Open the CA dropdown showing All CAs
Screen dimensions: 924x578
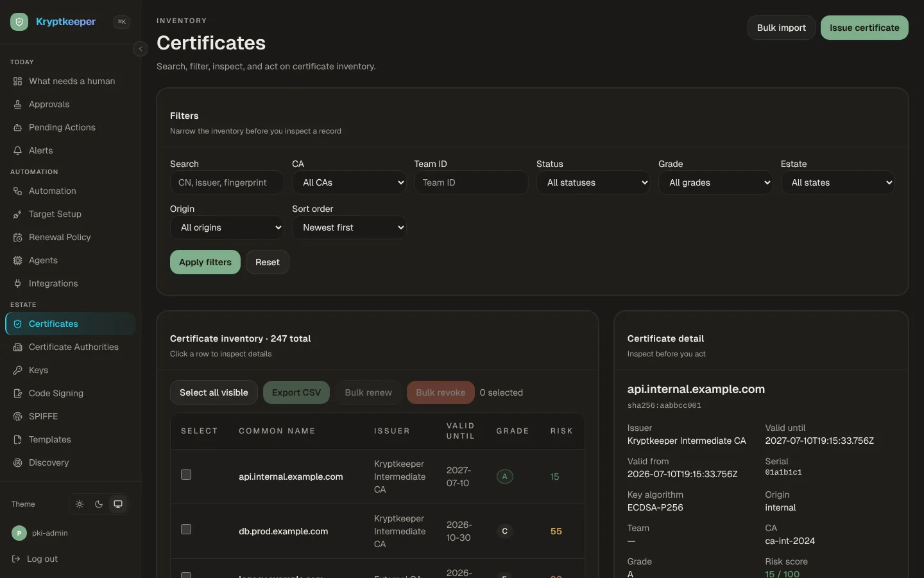coord(349,182)
